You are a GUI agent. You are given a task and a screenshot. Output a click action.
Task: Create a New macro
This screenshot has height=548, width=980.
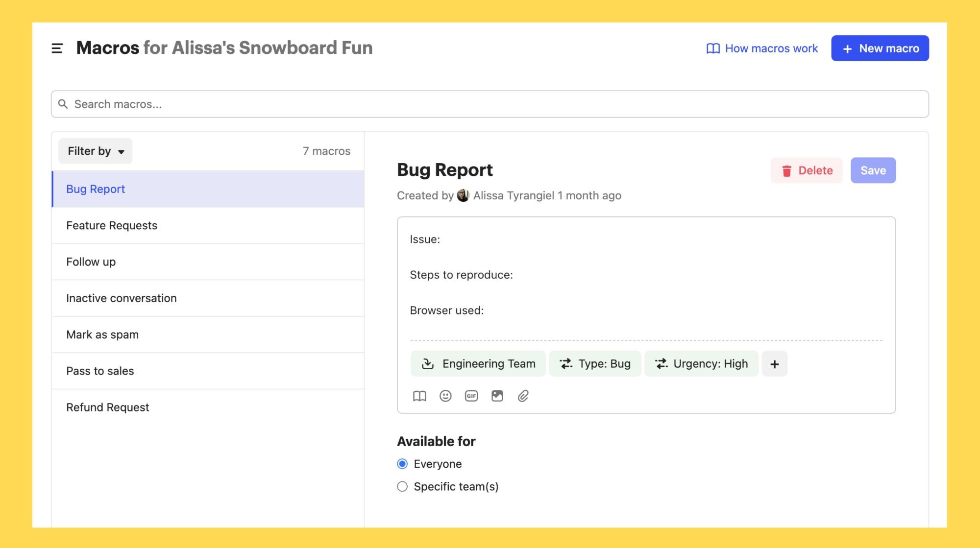[880, 48]
